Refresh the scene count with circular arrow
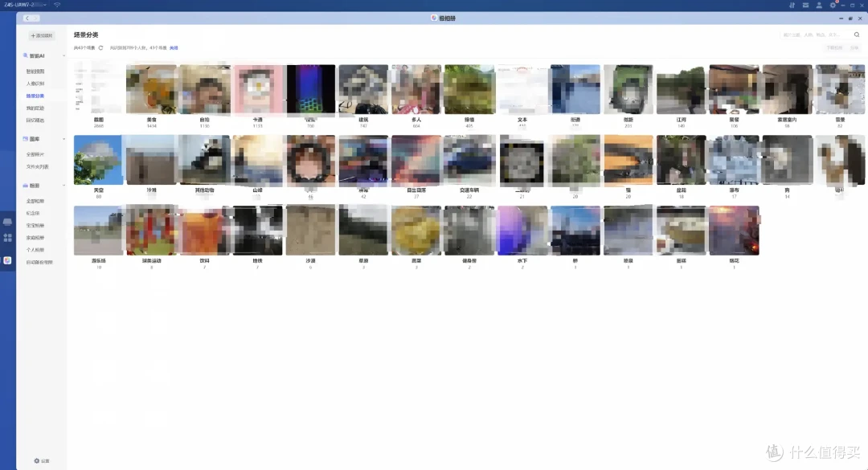 [100, 48]
